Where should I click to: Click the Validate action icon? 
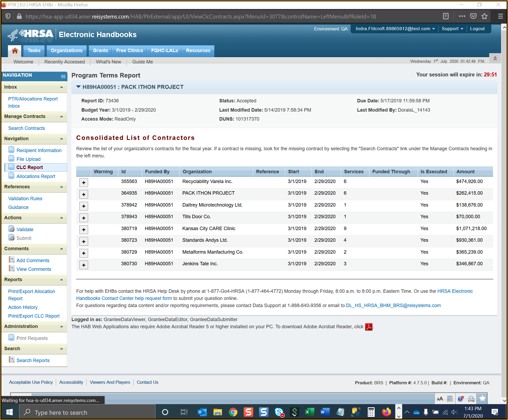(x=12, y=229)
